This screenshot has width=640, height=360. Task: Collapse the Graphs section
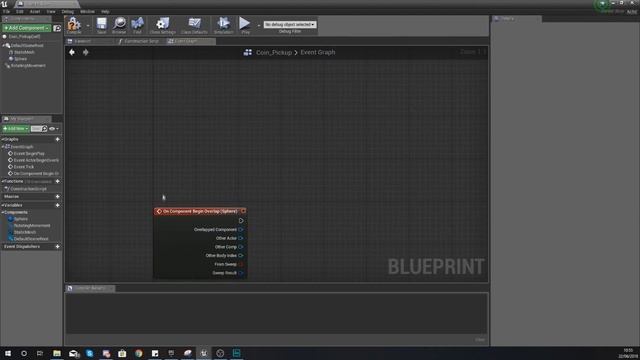click(2, 139)
